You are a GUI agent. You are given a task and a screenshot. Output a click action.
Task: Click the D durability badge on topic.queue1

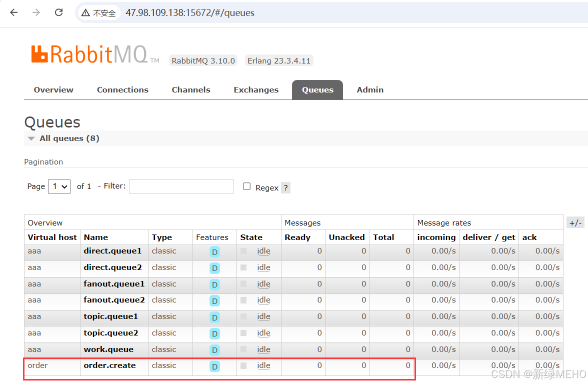[214, 317]
